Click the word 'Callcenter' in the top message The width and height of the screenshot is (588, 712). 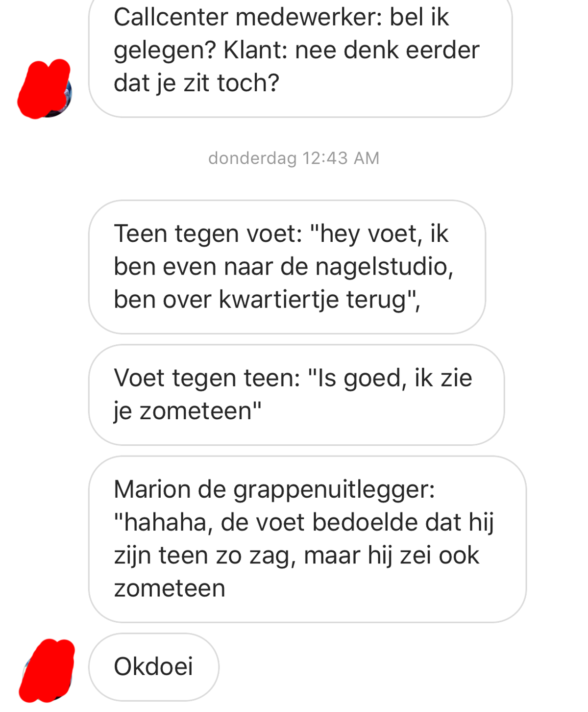[x=171, y=17]
